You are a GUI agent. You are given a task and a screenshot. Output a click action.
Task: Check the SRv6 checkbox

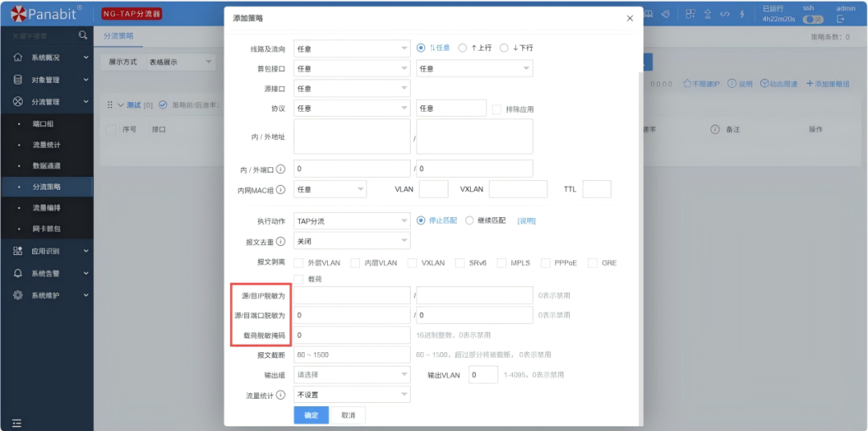pos(460,263)
